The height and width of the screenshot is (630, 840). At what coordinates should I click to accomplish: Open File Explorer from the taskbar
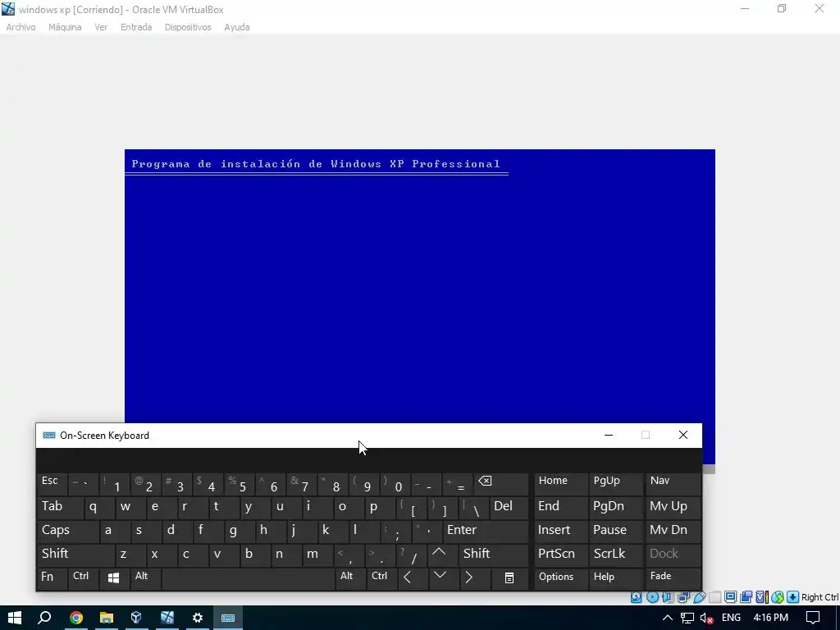(107, 618)
